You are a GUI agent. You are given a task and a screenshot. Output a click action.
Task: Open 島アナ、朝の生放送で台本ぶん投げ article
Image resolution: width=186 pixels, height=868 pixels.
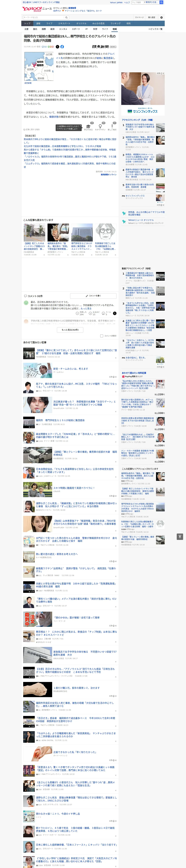coord(77,385)
